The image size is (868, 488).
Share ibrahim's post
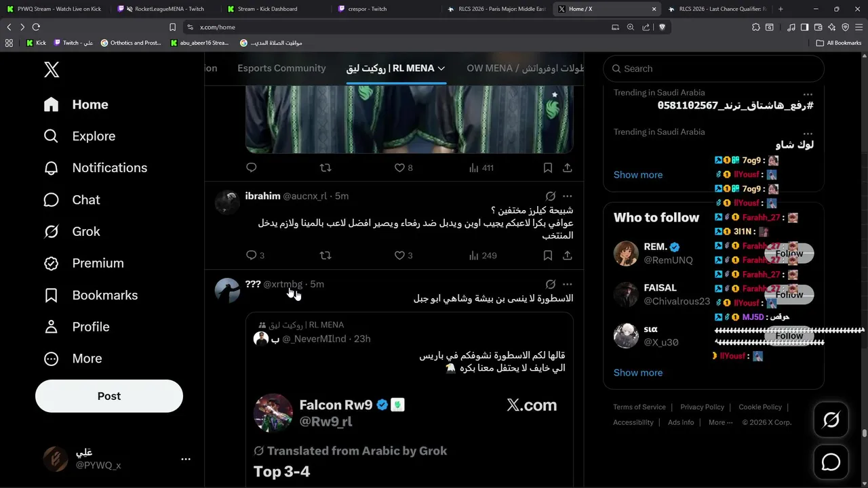[568, 256]
